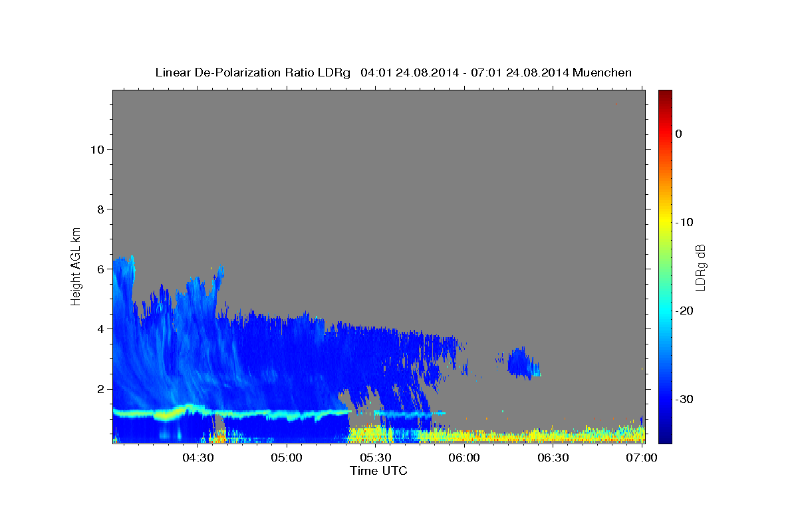
Task: Click the 07:00 time tick label
Action: (x=642, y=458)
